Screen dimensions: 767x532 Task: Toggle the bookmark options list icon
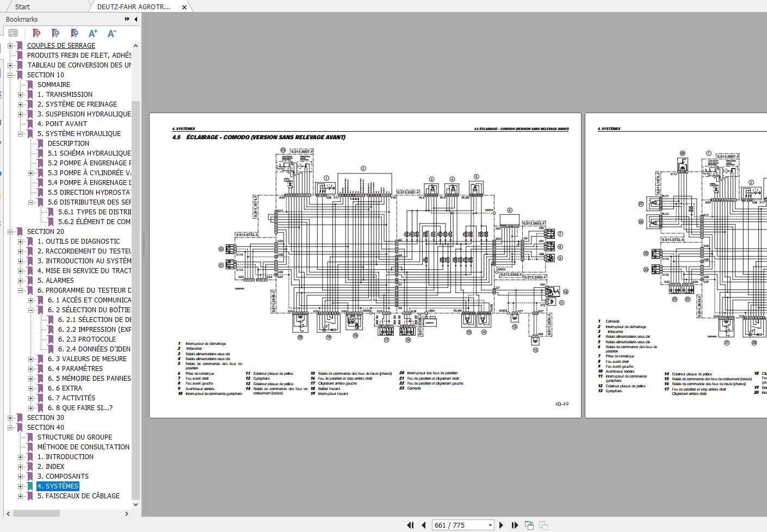(13, 34)
